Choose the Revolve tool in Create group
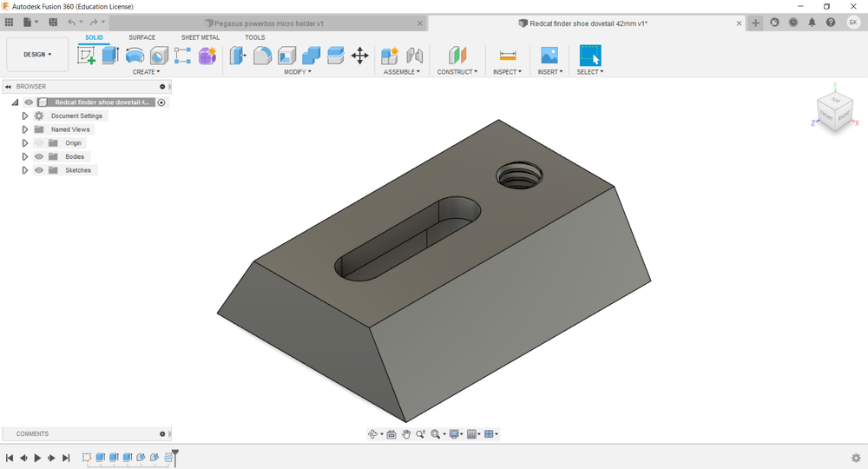Viewport: 868px width, 469px height. (135, 56)
